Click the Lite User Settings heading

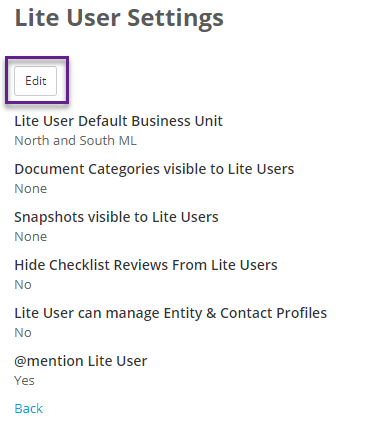click(119, 18)
